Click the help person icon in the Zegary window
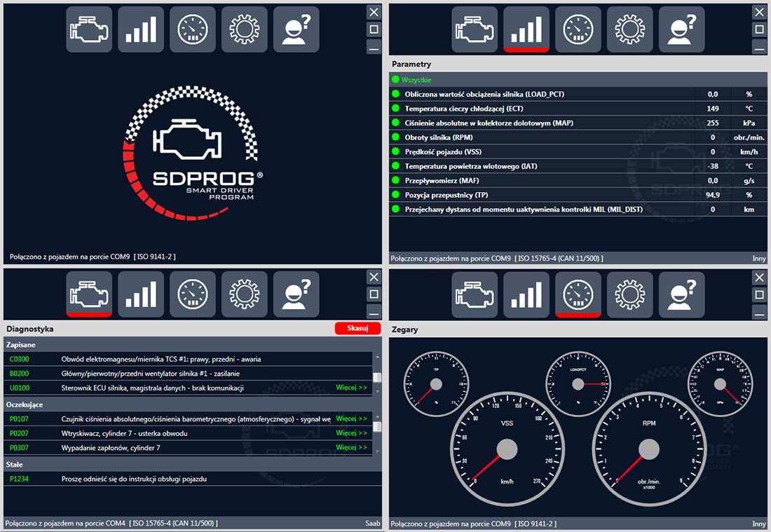771x532 pixels. pyautogui.click(x=681, y=294)
